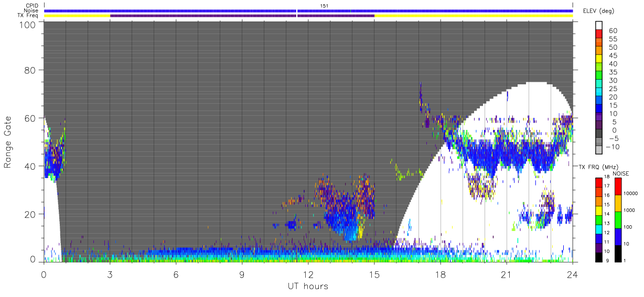Click the CPID value '151'
This screenshot has height=297, width=644.
pos(325,6)
